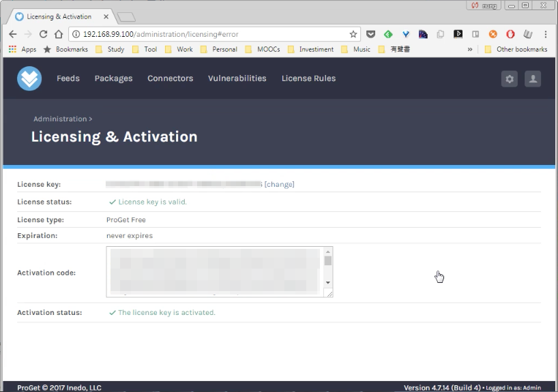Open the License Rules page
The width and height of the screenshot is (558, 392).
tap(308, 78)
